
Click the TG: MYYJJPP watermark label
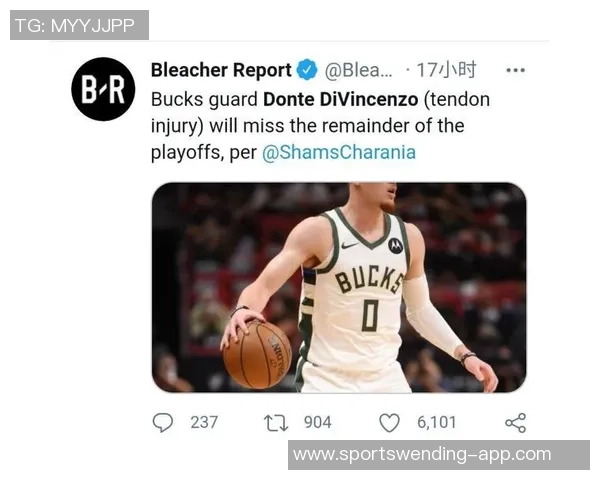79,25
